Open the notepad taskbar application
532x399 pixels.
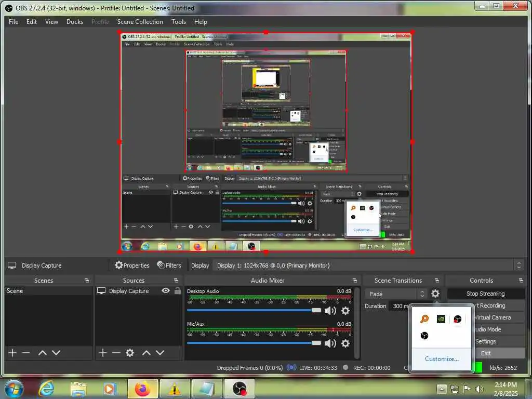click(207, 389)
